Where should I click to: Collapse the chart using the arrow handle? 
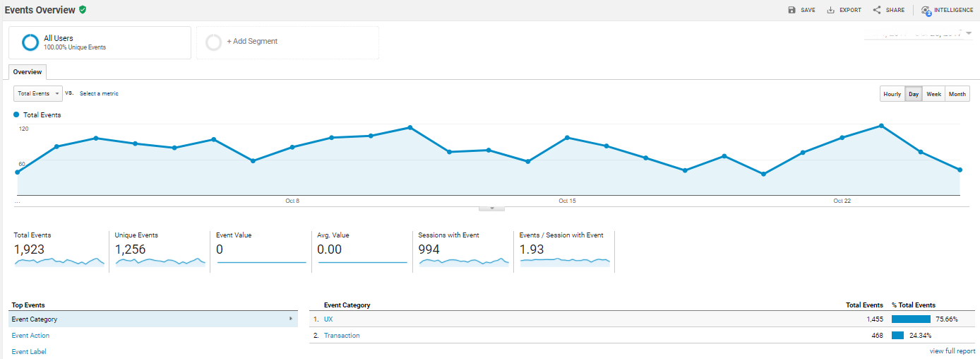point(491,208)
